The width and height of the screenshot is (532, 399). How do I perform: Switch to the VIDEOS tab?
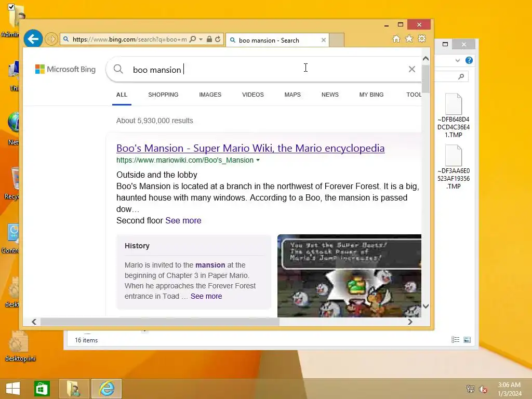tap(253, 95)
